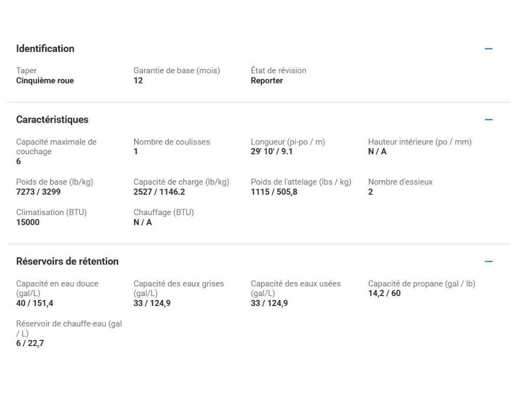Click the propane capacity value 14,2 / 60

[384, 294]
